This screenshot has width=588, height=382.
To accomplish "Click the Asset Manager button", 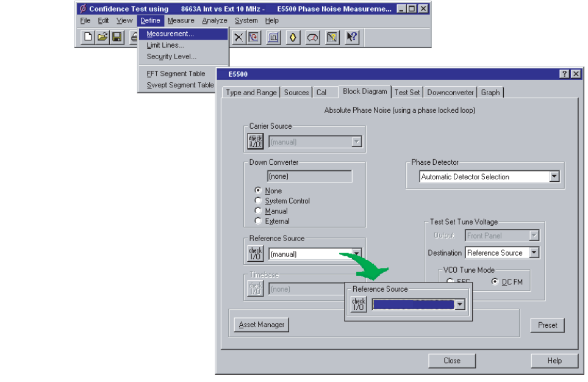I will (262, 325).
